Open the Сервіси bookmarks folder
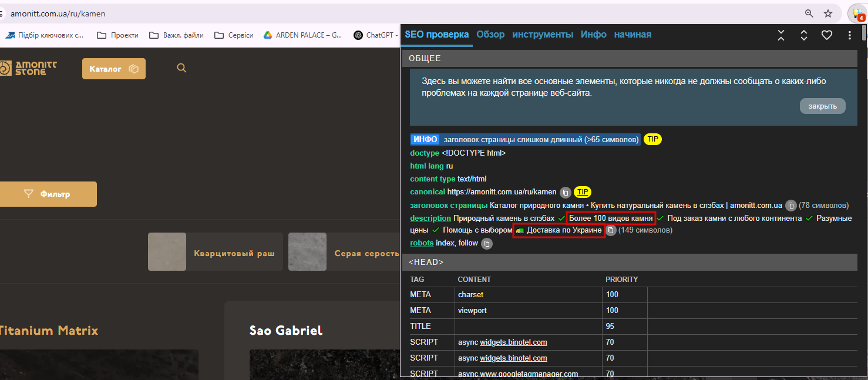 [x=234, y=35]
